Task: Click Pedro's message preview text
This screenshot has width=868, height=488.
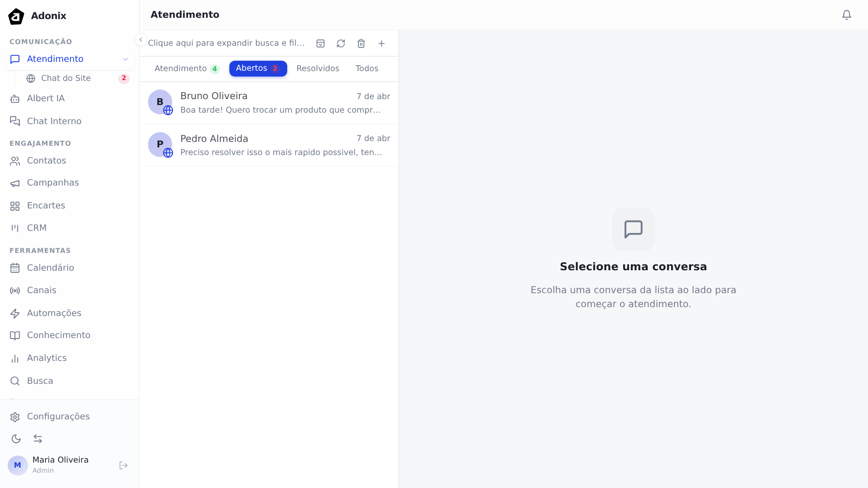Action: 281,152
